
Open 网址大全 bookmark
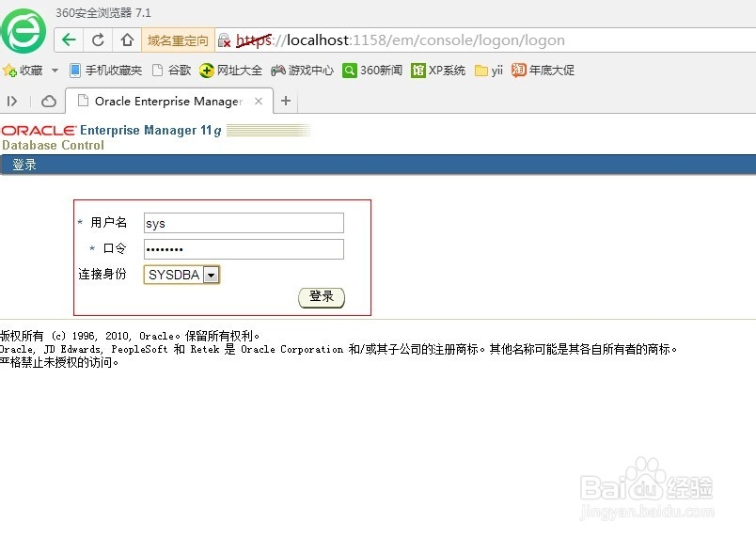tap(230, 71)
